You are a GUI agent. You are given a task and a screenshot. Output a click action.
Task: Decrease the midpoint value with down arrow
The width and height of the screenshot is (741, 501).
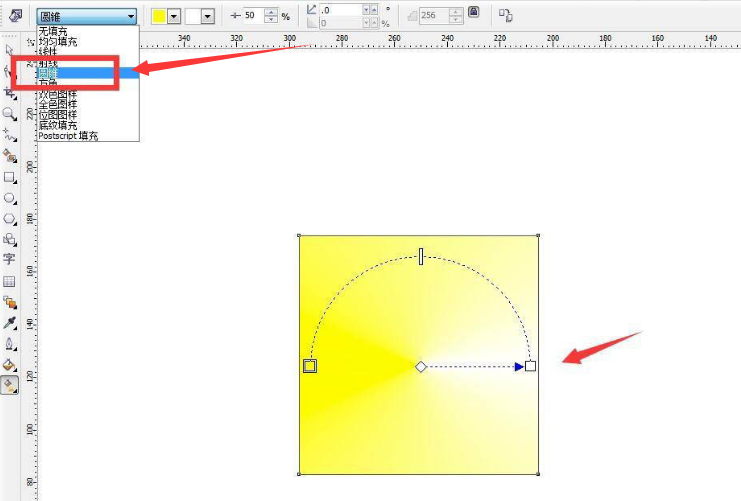271,19
